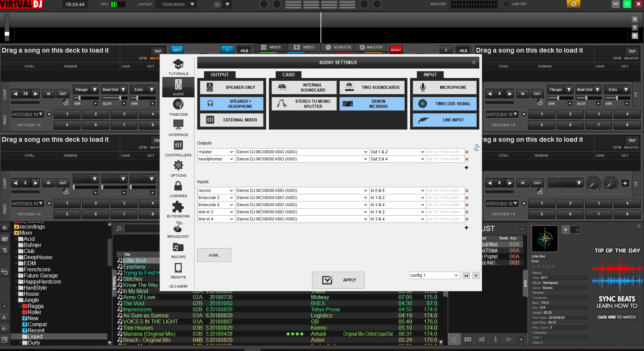Switch to the Mixer tab
The width and height of the screenshot is (644, 351).
coord(271,47)
